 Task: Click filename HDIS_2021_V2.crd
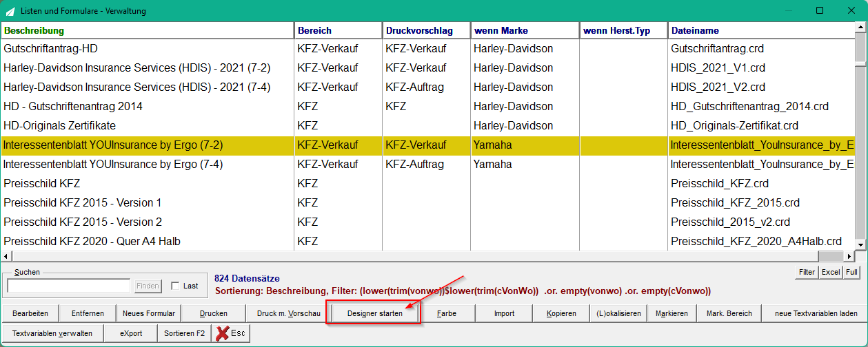(x=718, y=87)
